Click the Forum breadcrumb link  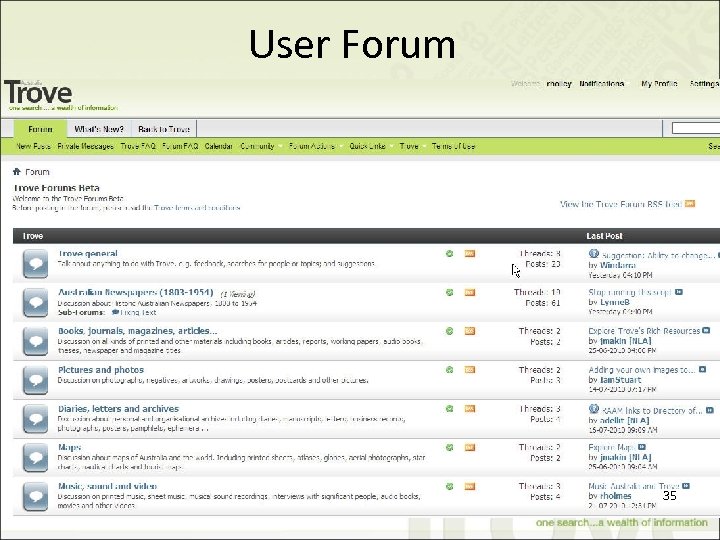37,172
